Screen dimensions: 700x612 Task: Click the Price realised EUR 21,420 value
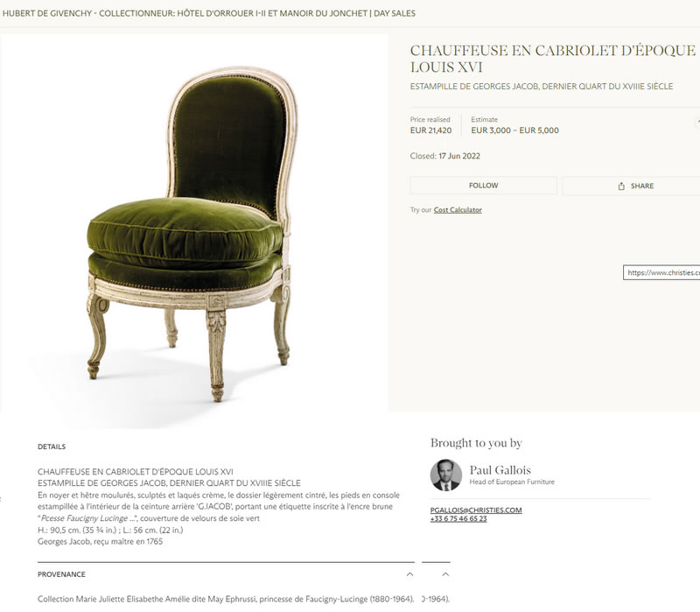pos(430,130)
